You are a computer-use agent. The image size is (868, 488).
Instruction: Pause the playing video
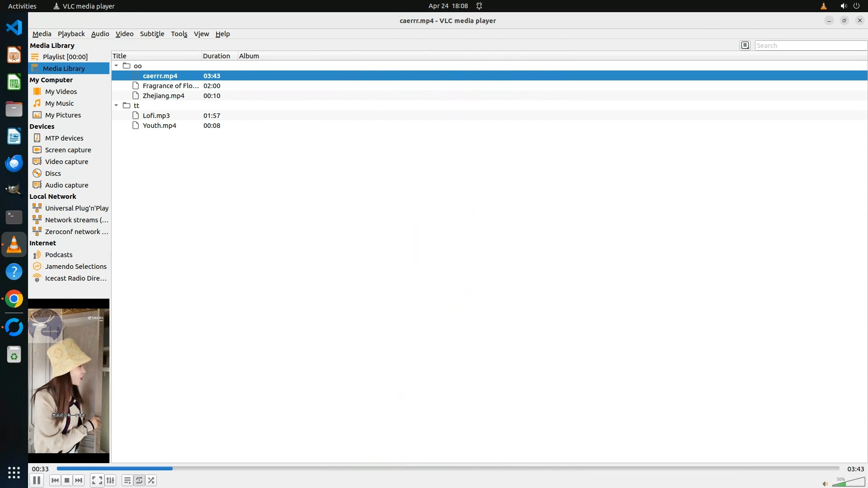pos(37,480)
